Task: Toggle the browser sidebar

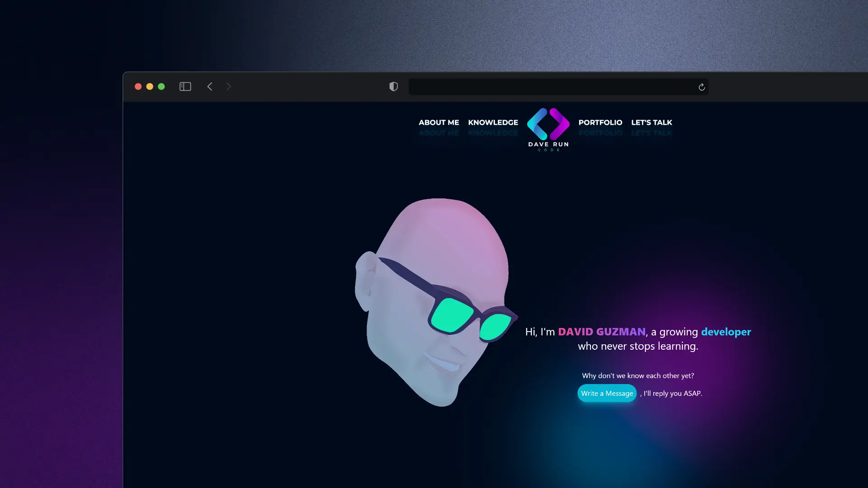Action: (185, 86)
